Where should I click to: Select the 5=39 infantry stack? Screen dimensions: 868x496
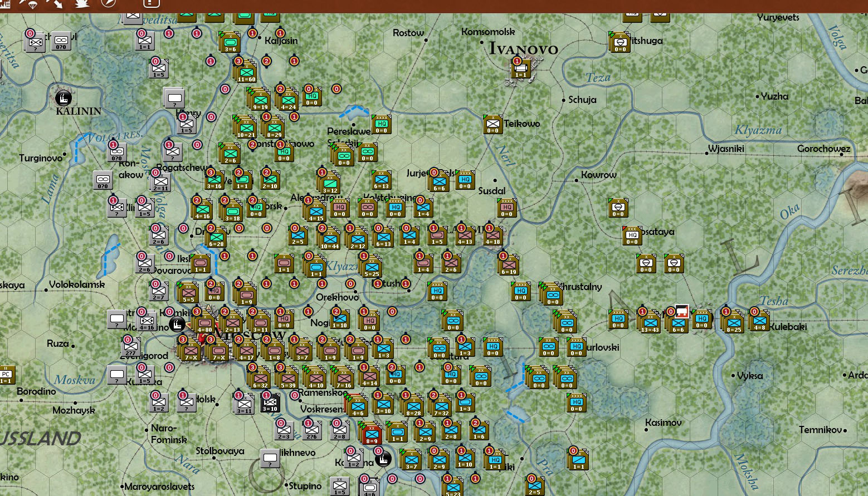[x=288, y=379]
